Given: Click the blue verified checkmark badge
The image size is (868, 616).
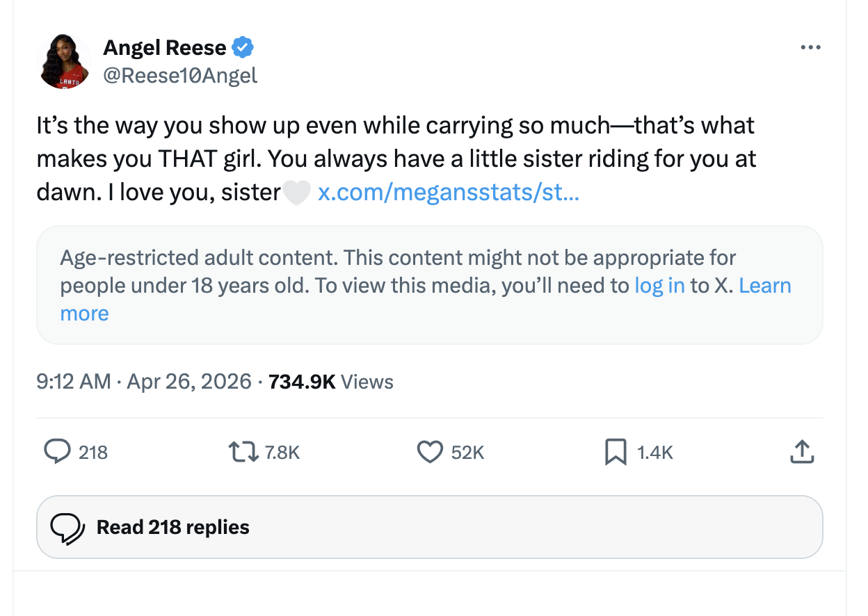Looking at the screenshot, I should click(243, 48).
